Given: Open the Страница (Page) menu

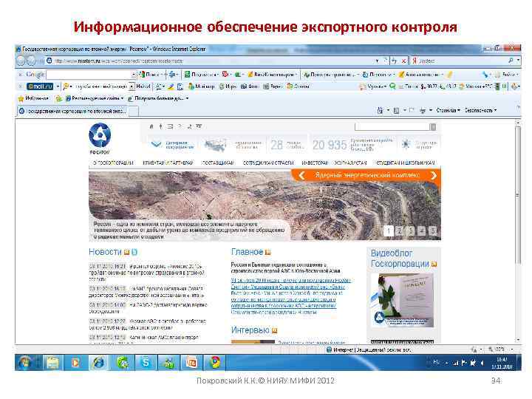Looking at the screenshot, I should tap(448, 110).
